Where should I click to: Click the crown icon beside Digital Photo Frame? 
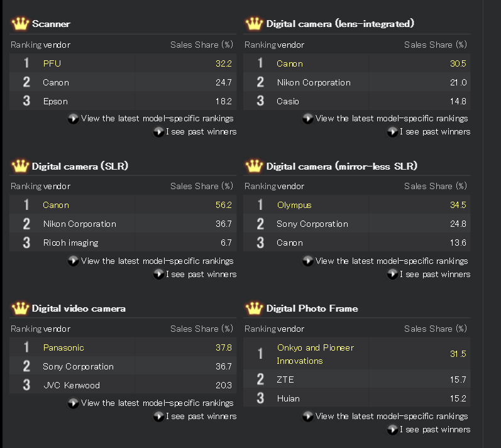(x=254, y=309)
